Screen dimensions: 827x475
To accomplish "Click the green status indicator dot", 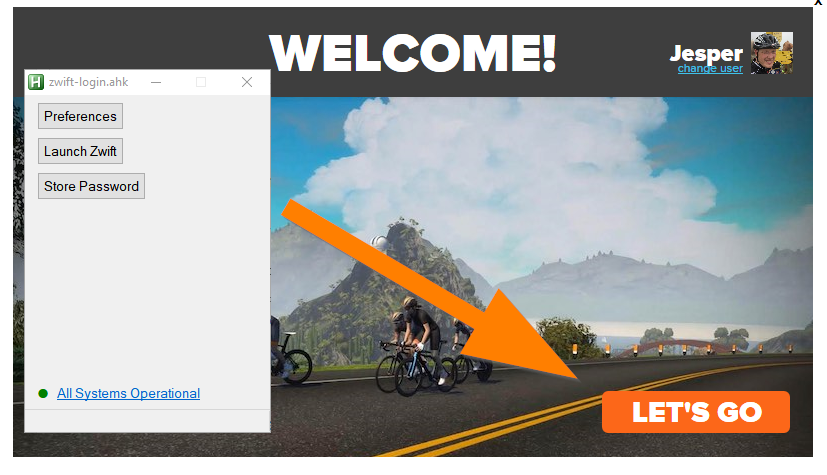I will (x=43, y=393).
